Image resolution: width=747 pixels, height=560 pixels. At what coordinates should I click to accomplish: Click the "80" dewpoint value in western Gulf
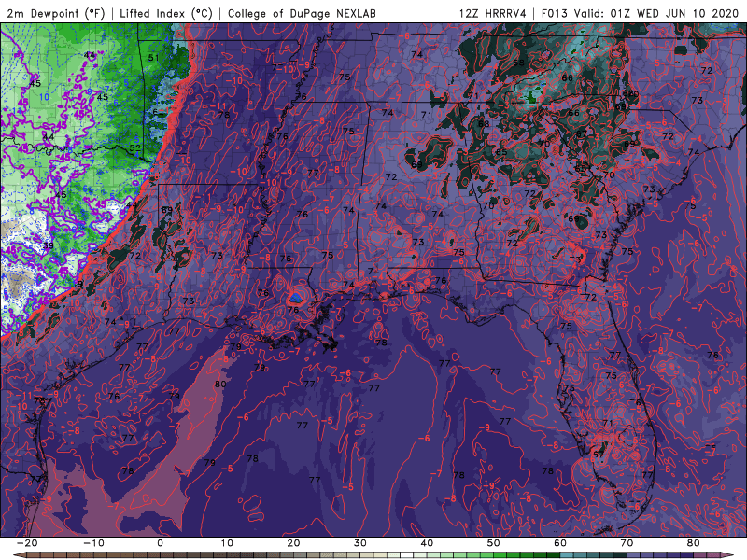(220, 384)
